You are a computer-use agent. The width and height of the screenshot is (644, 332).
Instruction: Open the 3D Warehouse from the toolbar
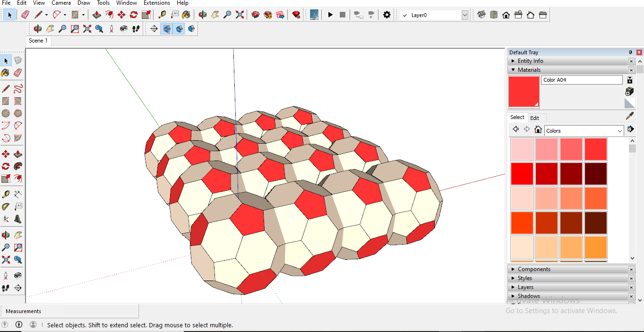tap(256, 15)
